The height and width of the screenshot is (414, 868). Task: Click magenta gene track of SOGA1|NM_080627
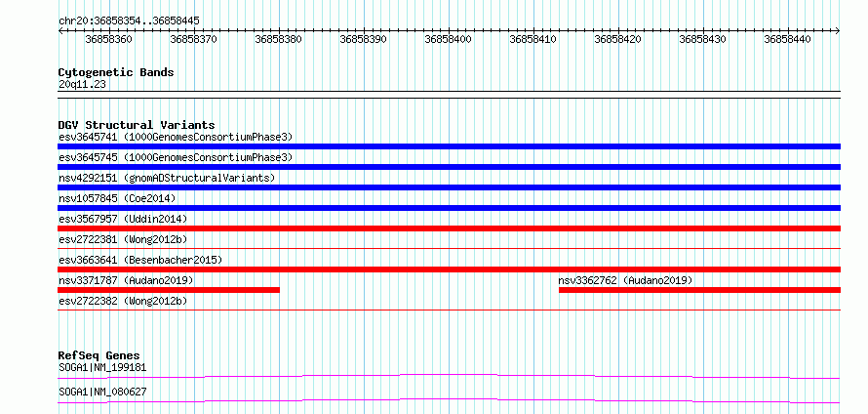pyautogui.click(x=449, y=400)
